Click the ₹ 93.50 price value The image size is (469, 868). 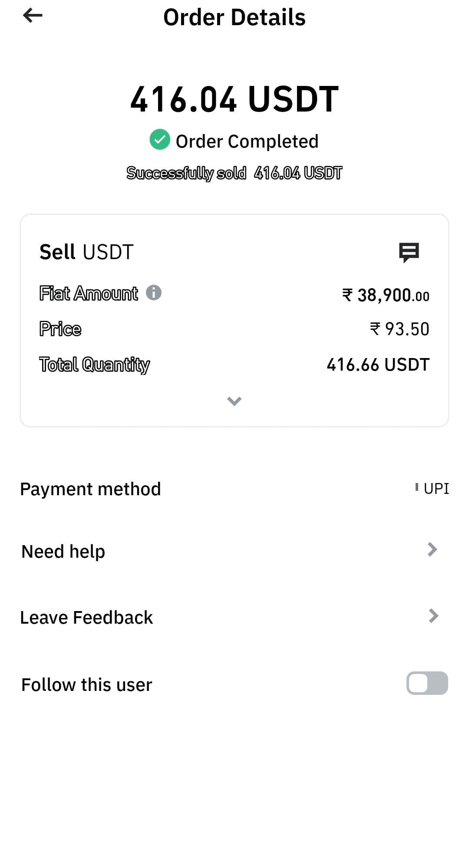pos(400,329)
